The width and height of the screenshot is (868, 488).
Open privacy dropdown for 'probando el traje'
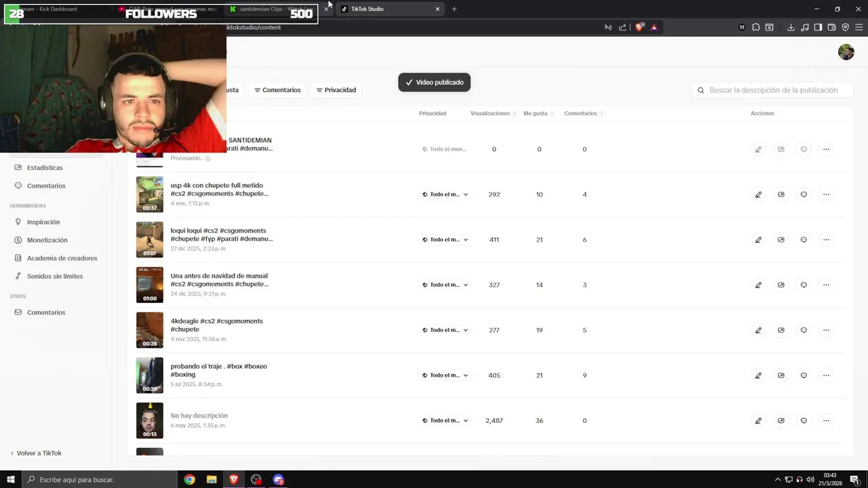[445, 375]
